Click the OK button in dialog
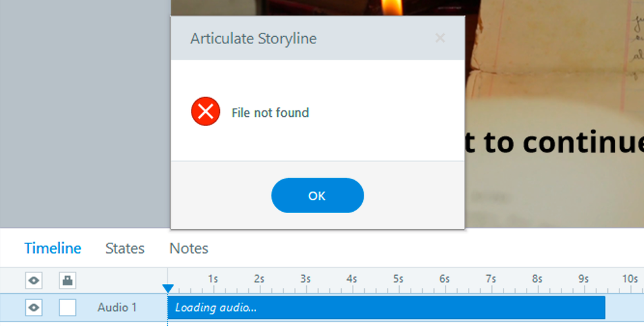Screen dimensions: 644x326 point(317,196)
